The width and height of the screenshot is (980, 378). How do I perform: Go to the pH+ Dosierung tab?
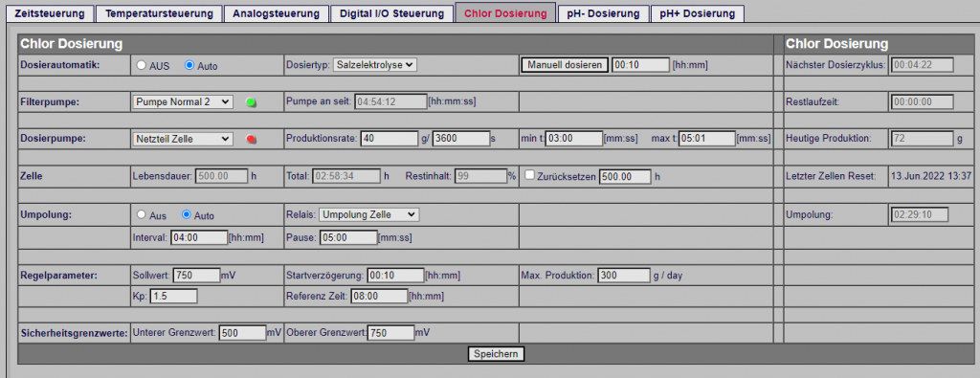point(698,13)
